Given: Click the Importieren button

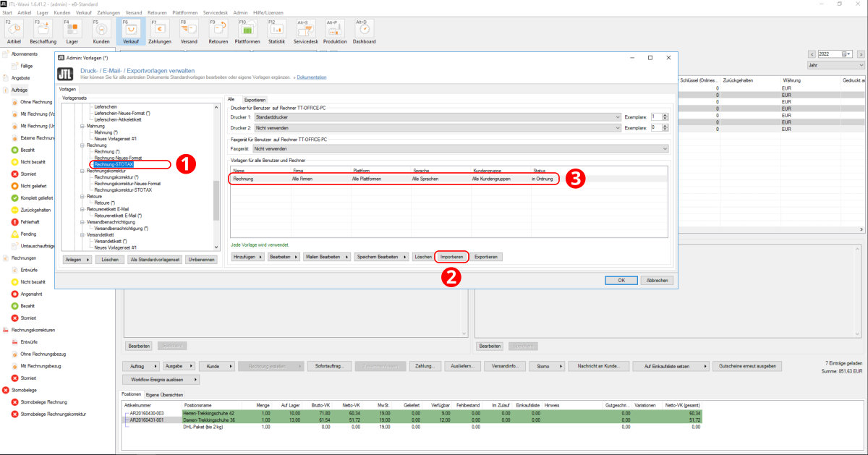Looking at the screenshot, I should [x=451, y=257].
